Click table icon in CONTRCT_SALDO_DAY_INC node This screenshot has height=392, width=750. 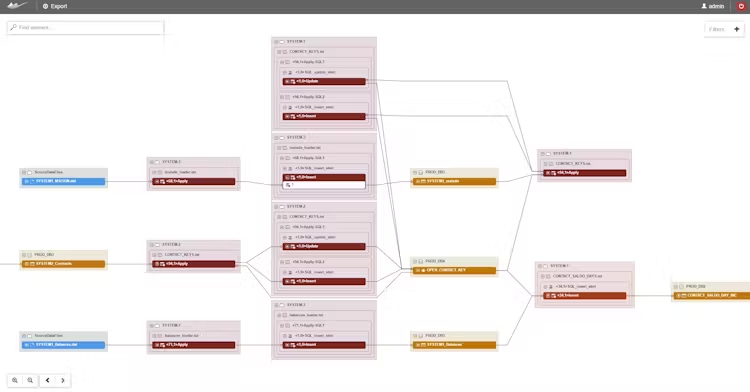(x=684, y=296)
